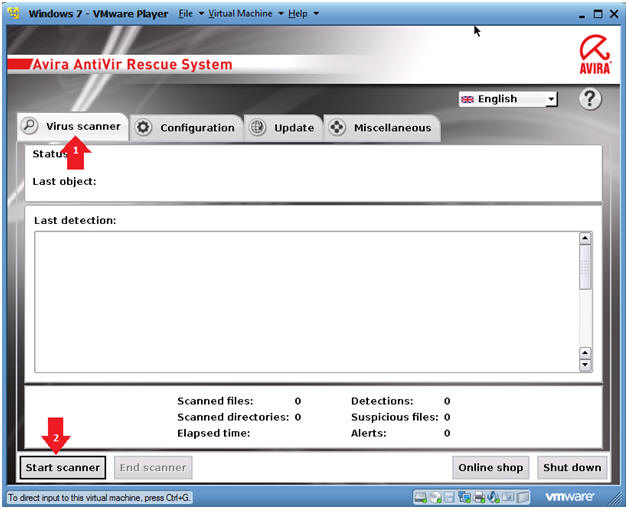Minimize the VMware Player window
Image resolution: width=628 pixels, height=509 pixels.
[582, 15]
